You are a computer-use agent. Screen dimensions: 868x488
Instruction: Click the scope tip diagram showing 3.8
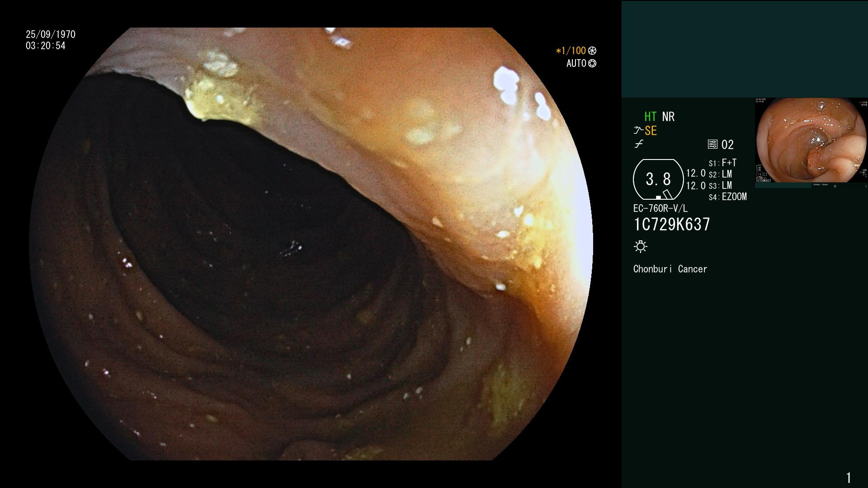658,179
